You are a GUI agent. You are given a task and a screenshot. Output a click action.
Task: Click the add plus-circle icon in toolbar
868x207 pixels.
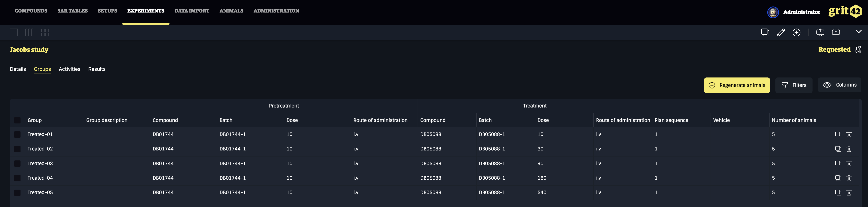tap(796, 32)
